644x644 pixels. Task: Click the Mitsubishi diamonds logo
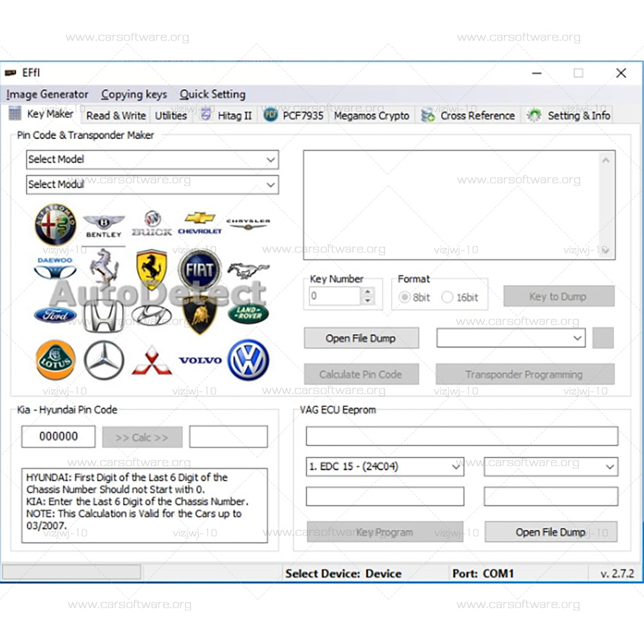pos(151,361)
